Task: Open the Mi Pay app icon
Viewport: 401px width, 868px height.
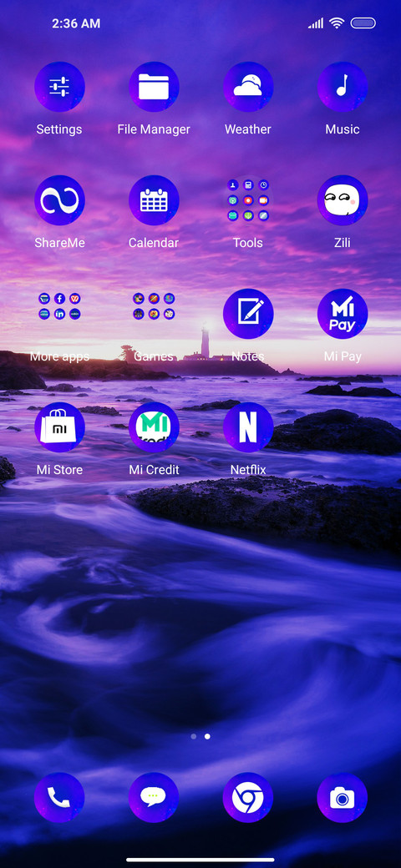Action: (343, 314)
